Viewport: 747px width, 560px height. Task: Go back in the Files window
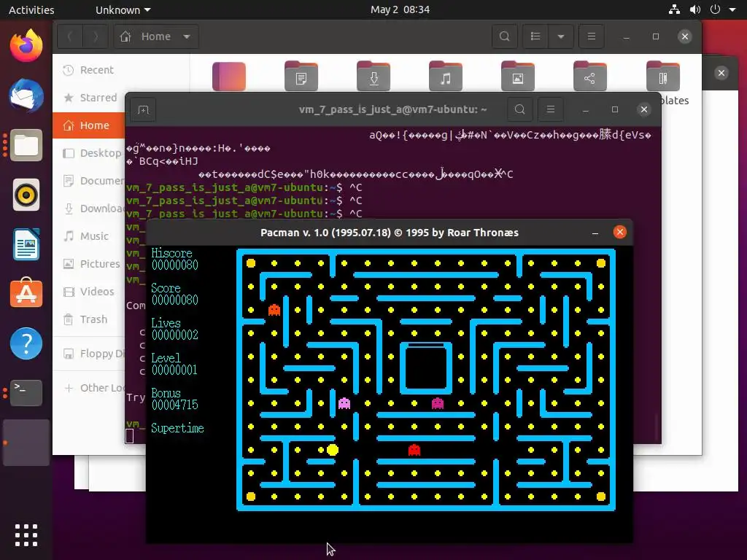pyautogui.click(x=70, y=36)
